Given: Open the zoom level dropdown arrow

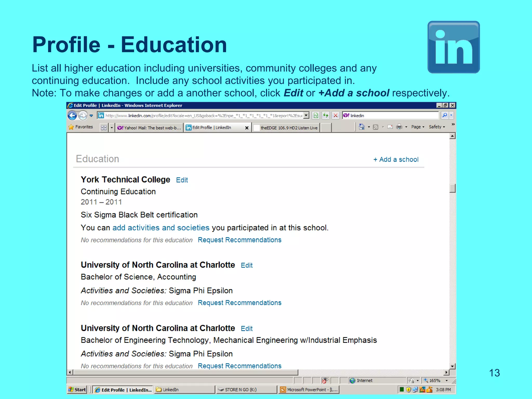Looking at the screenshot, I should pyautogui.click(x=447, y=381).
